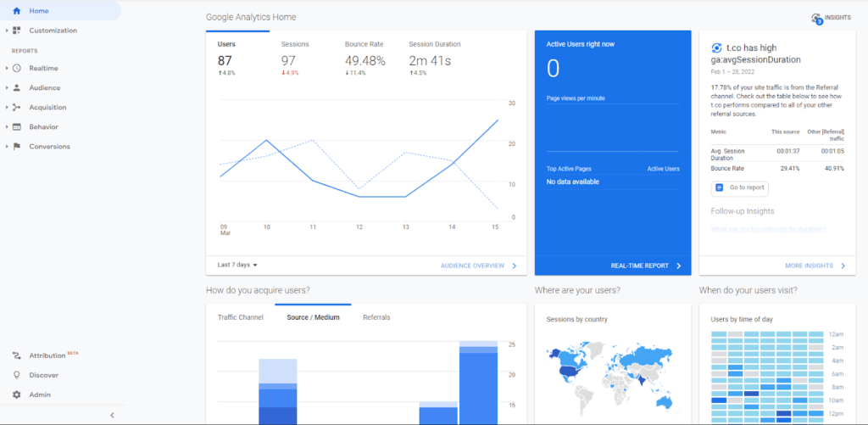Click the tall right bar in acquisition chart
Screen dimensions: 868x425
tap(479, 383)
